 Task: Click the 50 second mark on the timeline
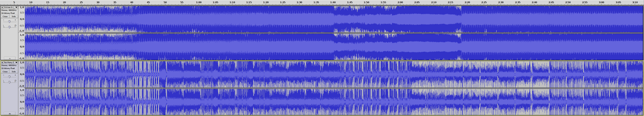point(165,2)
